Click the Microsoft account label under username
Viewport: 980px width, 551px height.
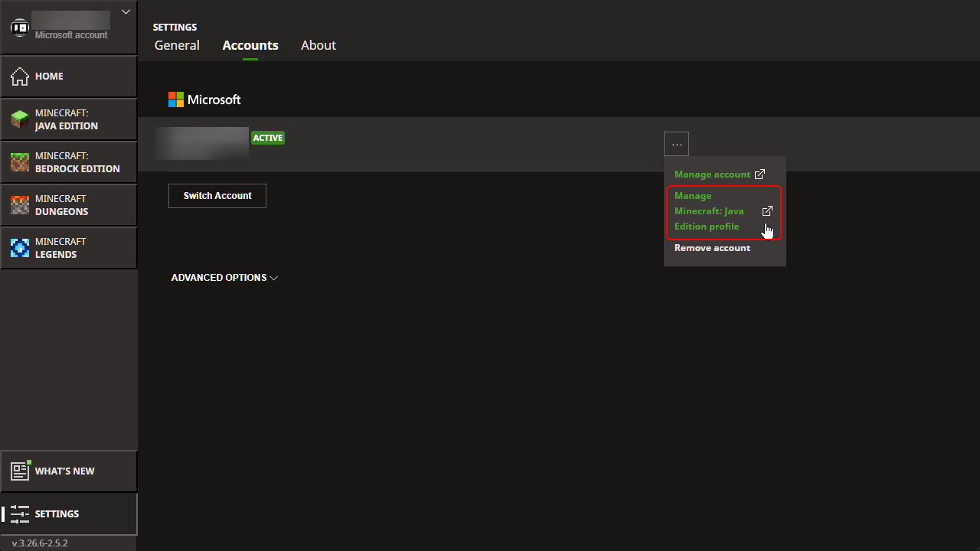(x=71, y=35)
